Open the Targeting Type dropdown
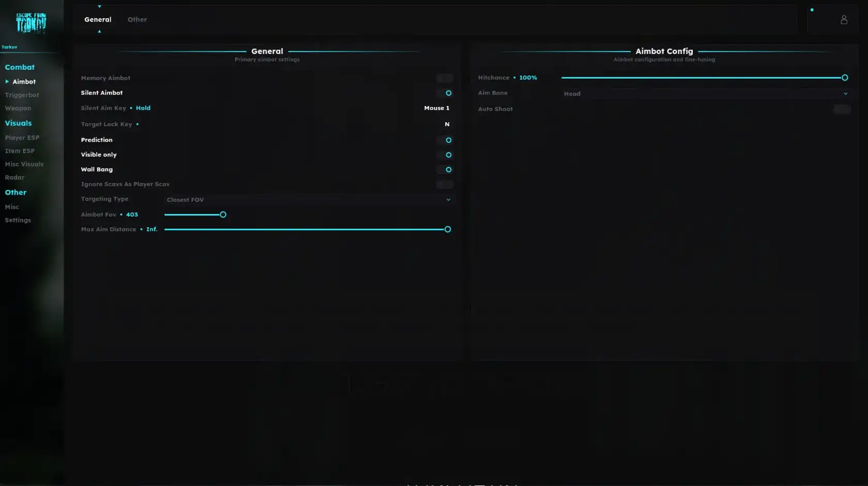868x486 pixels. pos(308,200)
